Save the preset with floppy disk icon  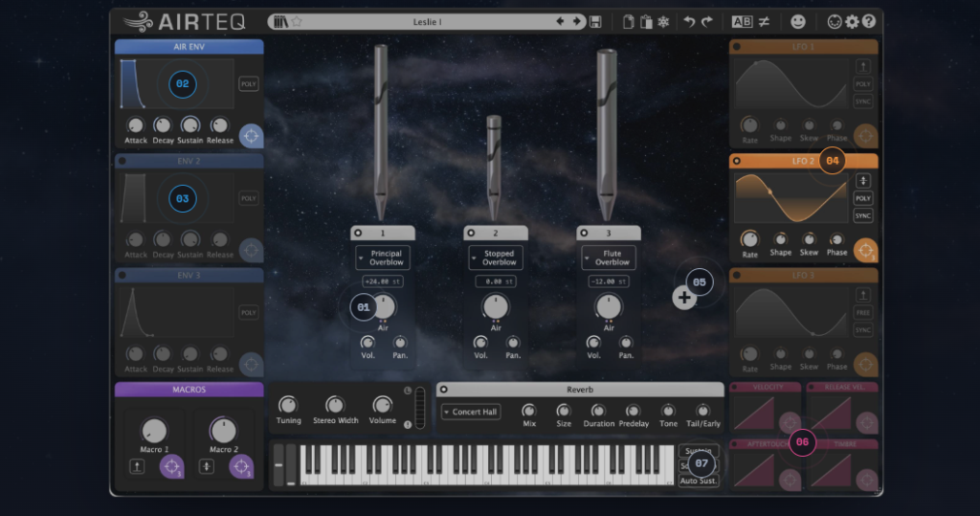click(x=595, y=22)
